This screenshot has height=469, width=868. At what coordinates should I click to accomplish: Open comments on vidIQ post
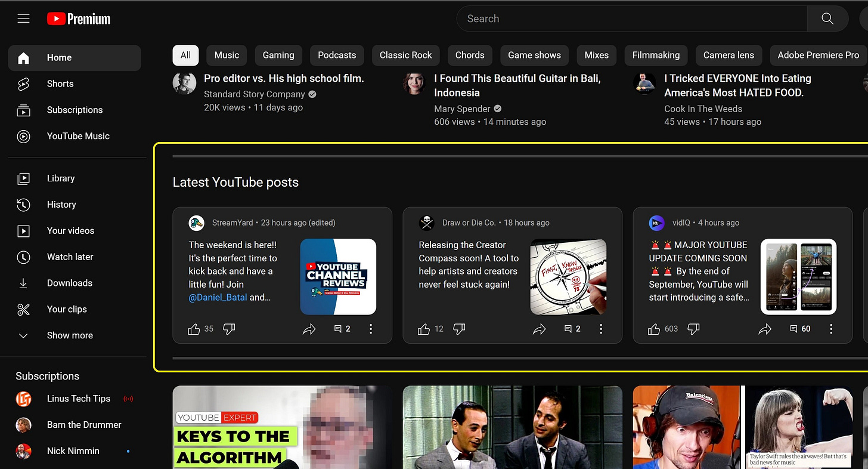[x=800, y=329]
